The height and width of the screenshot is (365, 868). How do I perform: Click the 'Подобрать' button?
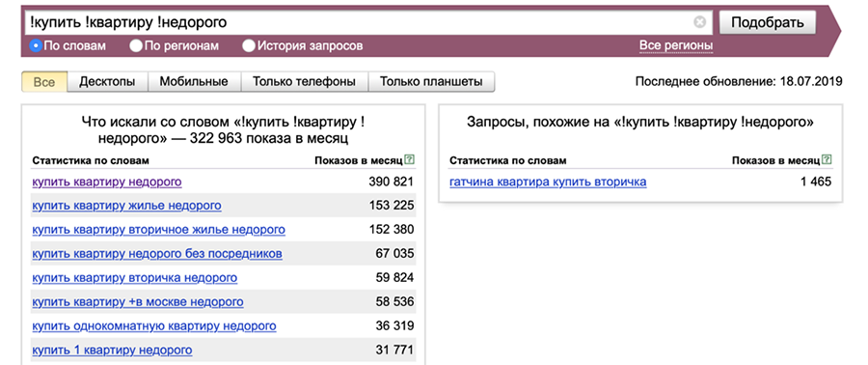pos(768,23)
